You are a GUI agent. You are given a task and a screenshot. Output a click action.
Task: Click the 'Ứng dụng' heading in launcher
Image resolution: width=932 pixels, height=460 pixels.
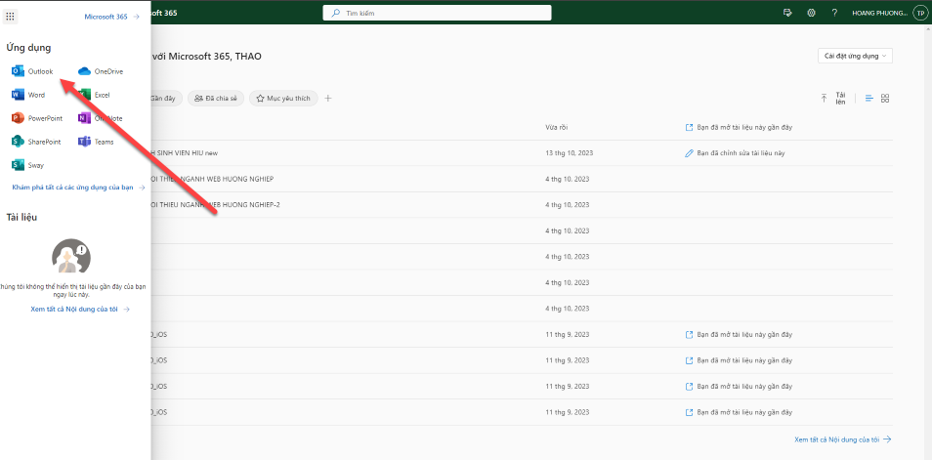click(x=29, y=47)
